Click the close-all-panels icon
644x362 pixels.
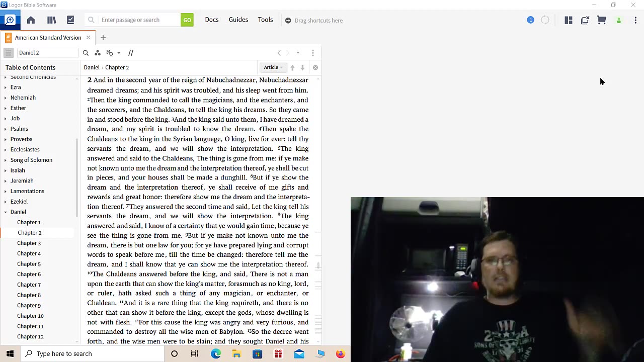pyautogui.click(x=585, y=20)
